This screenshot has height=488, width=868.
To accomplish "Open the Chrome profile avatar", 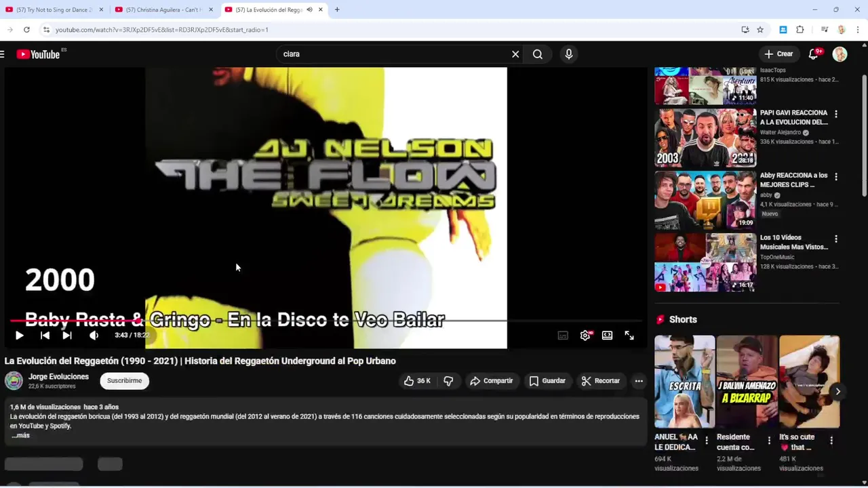I will (x=842, y=30).
